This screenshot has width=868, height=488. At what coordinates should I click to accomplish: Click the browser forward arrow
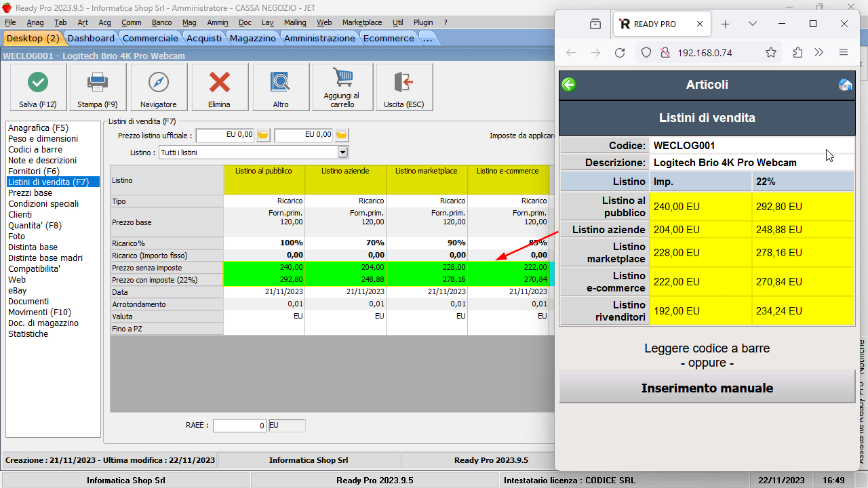[x=595, y=52]
